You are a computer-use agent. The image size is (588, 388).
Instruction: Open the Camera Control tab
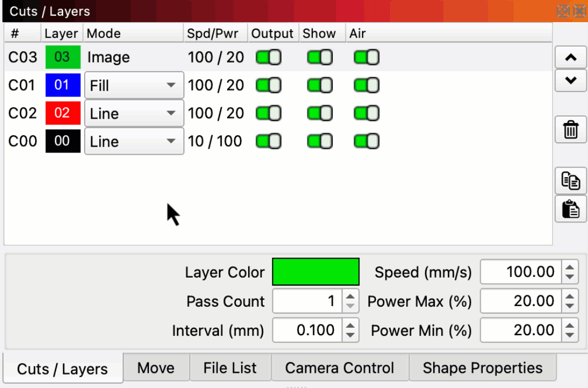click(x=339, y=368)
